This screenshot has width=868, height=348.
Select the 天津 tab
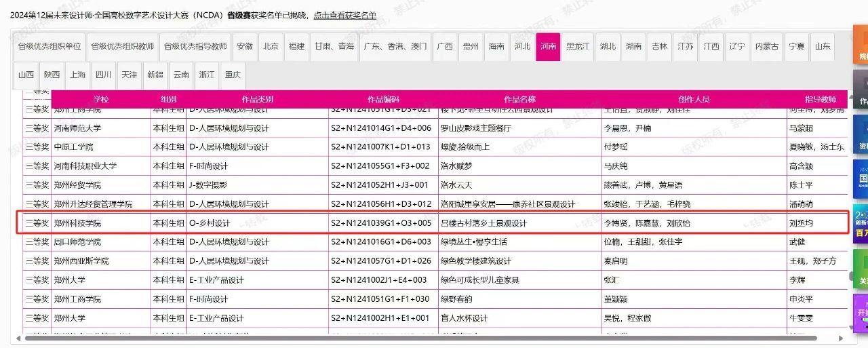(130, 75)
